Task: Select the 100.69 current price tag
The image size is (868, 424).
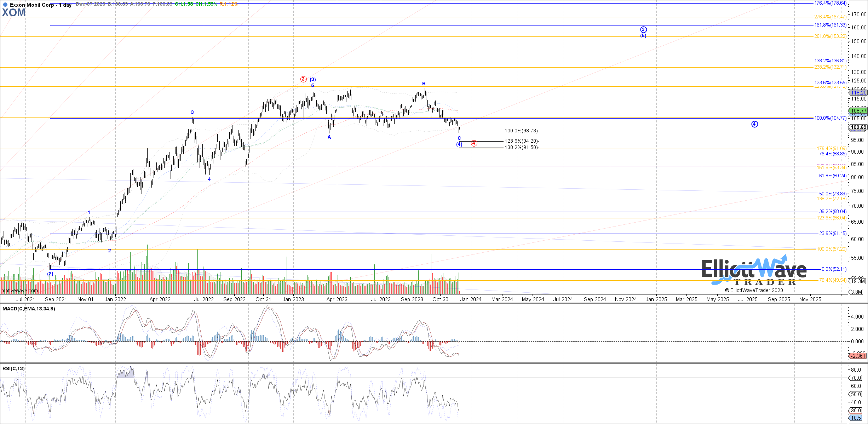Action: click(x=859, y=127)
